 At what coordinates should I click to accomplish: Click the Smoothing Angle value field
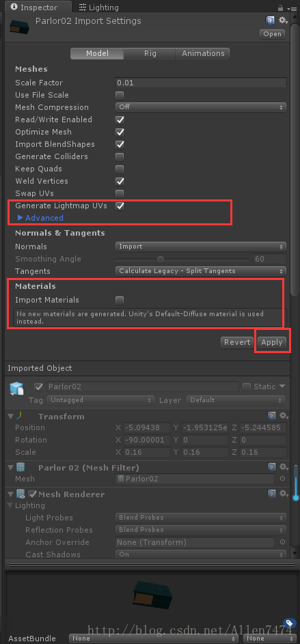(x=269, y=259)
